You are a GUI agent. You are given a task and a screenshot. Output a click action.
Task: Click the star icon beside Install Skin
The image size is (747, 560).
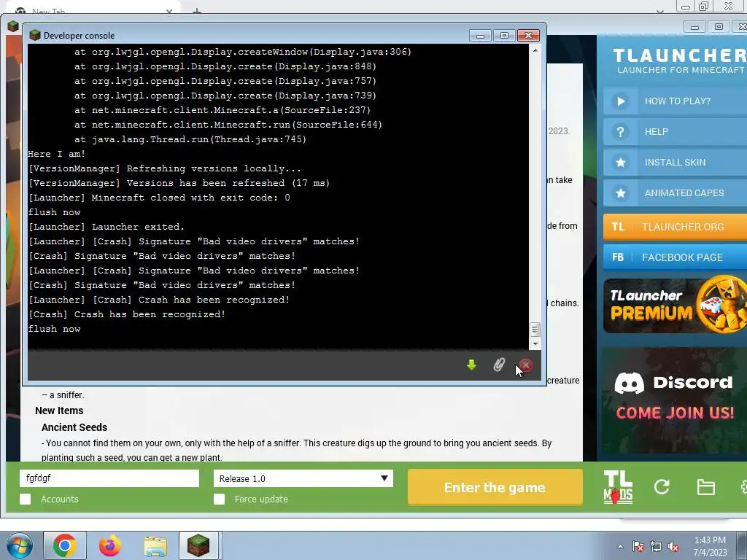coord(620,163)
